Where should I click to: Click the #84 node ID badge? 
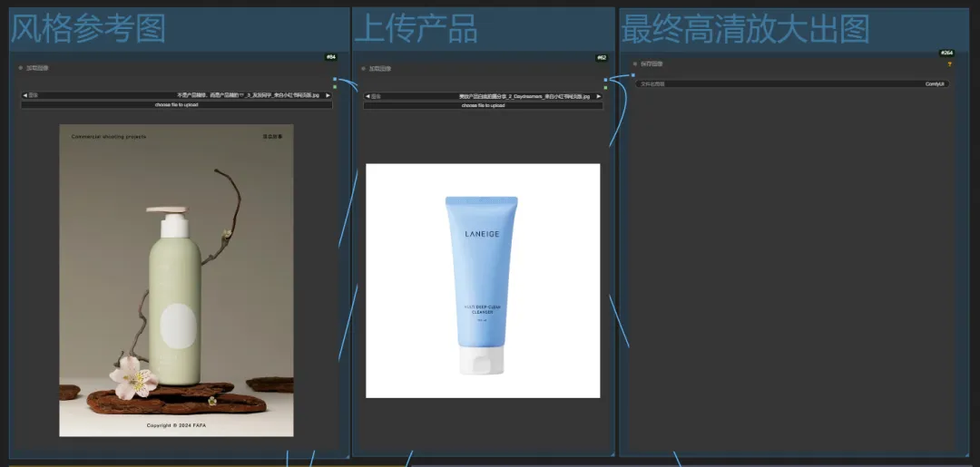coord(331,57)
